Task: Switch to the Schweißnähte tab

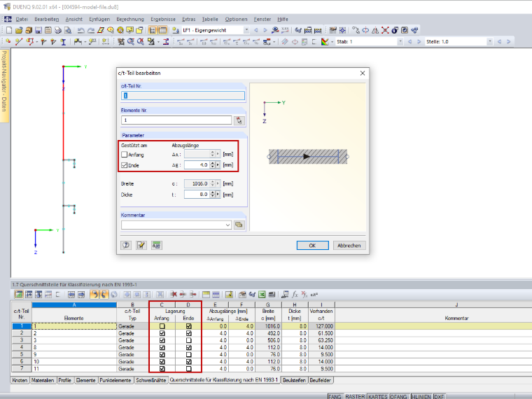Action: tap(151, 380)
